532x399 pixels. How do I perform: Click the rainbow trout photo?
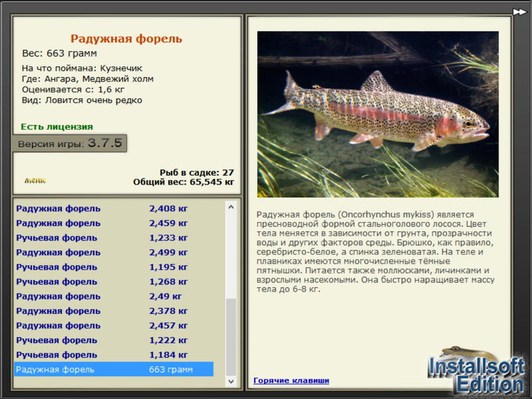tap(378, 114)
